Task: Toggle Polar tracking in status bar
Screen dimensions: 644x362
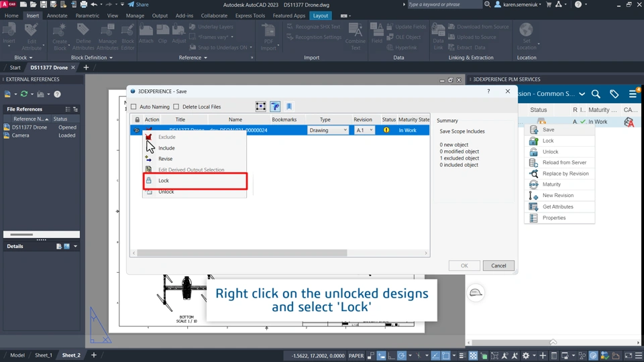Action: [x=401, y=356]
